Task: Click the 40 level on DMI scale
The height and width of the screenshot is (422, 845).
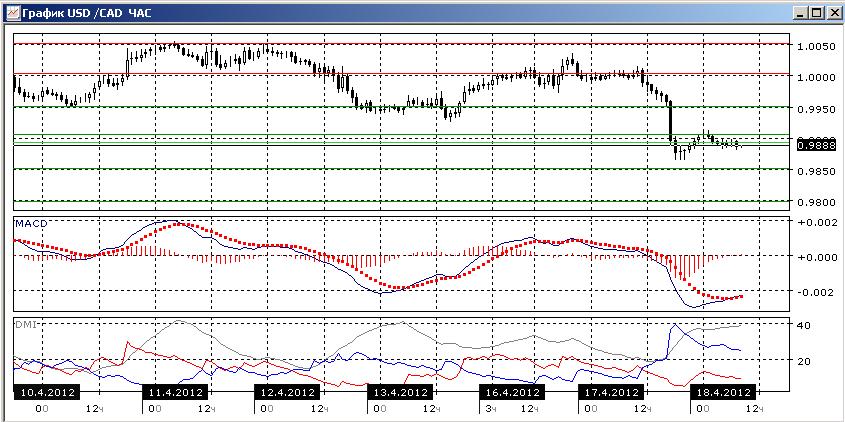Action: pyautogui.click(x=803, y=325)
